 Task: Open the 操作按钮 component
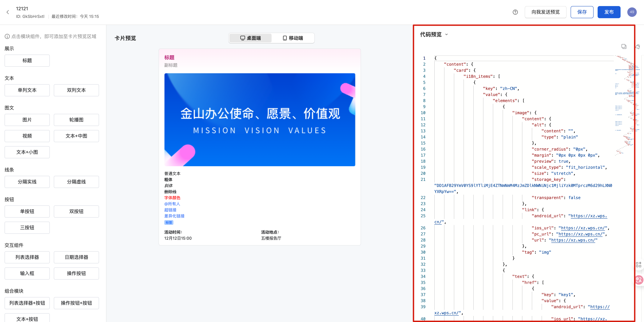(x=76, y=273)
